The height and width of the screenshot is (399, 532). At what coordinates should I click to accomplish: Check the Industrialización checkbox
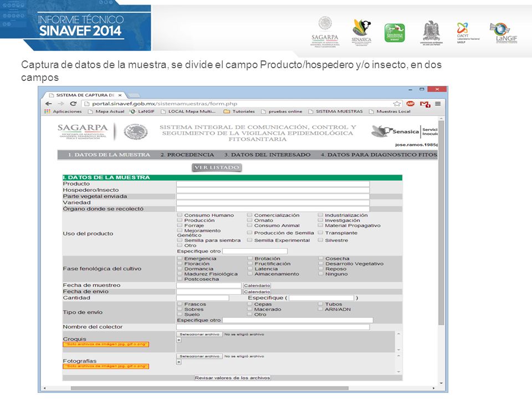tap(320, 215)
